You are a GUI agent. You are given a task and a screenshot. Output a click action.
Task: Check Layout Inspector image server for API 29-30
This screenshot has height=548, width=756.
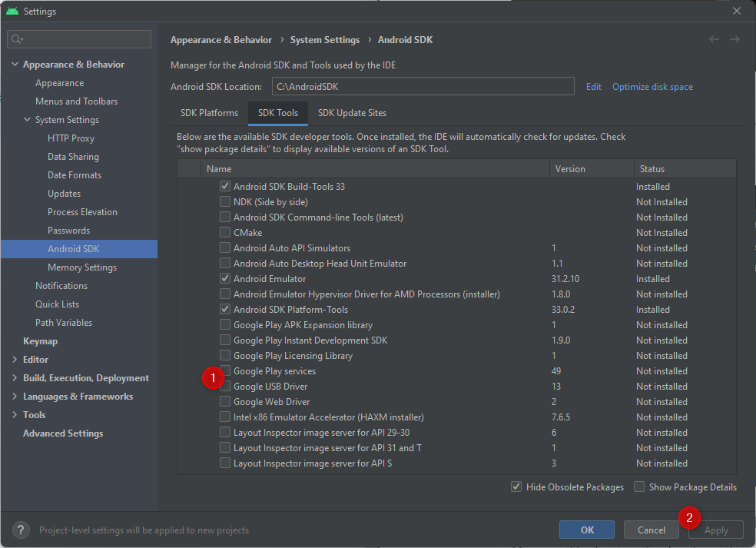pyautogui.click(x=224, y=432)
